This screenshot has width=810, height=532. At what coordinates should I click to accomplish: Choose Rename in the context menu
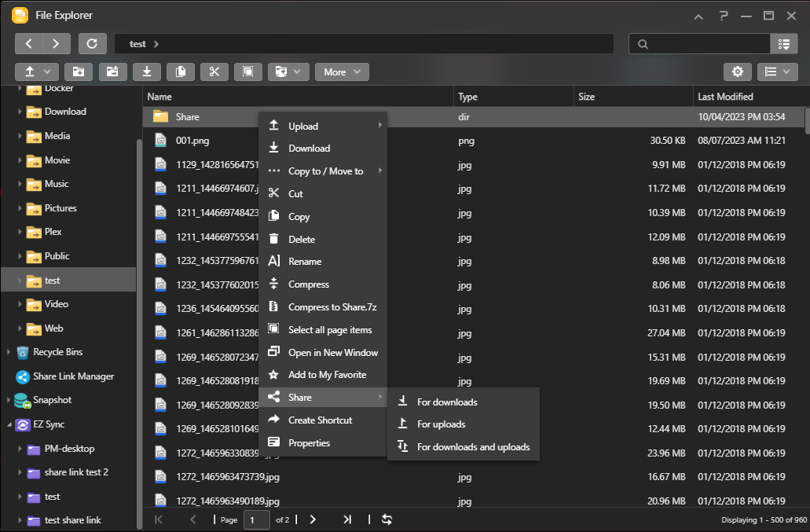(x=323, y=262)
